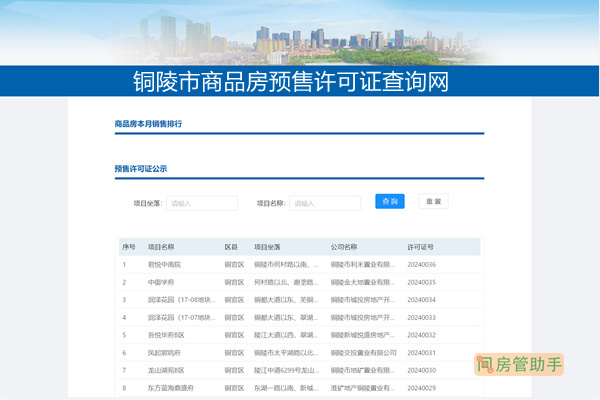Focus the 项目坐落 input field
The image size is (600, 400).
tap(201, 203)
